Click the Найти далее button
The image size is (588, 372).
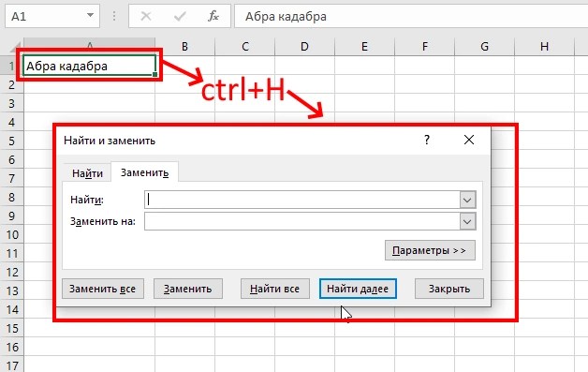(358, 289)
